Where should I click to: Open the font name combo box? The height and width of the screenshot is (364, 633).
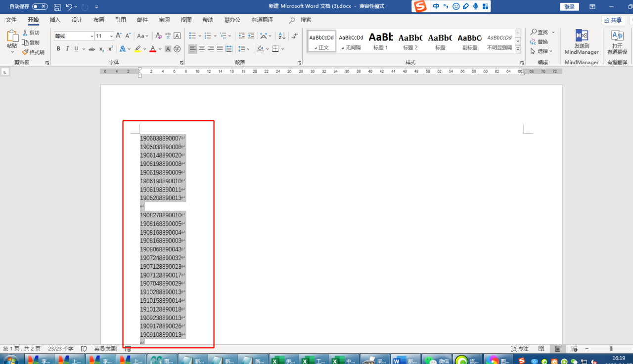(74, 36)
